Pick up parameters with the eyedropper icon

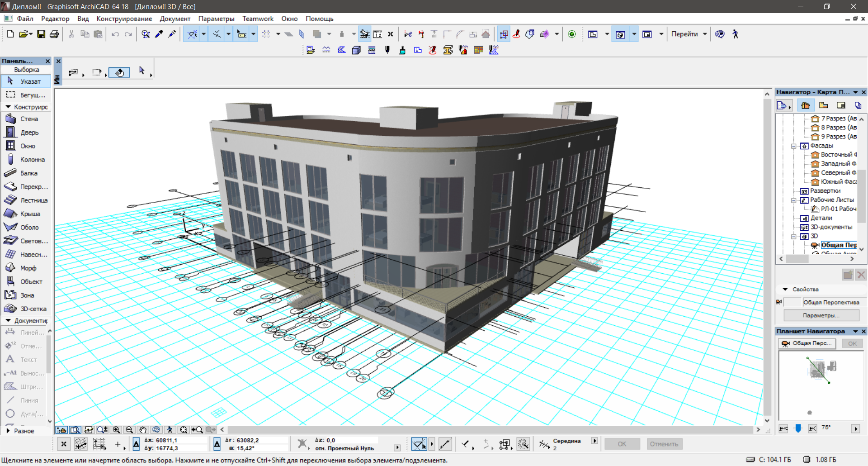pos(159,34)
